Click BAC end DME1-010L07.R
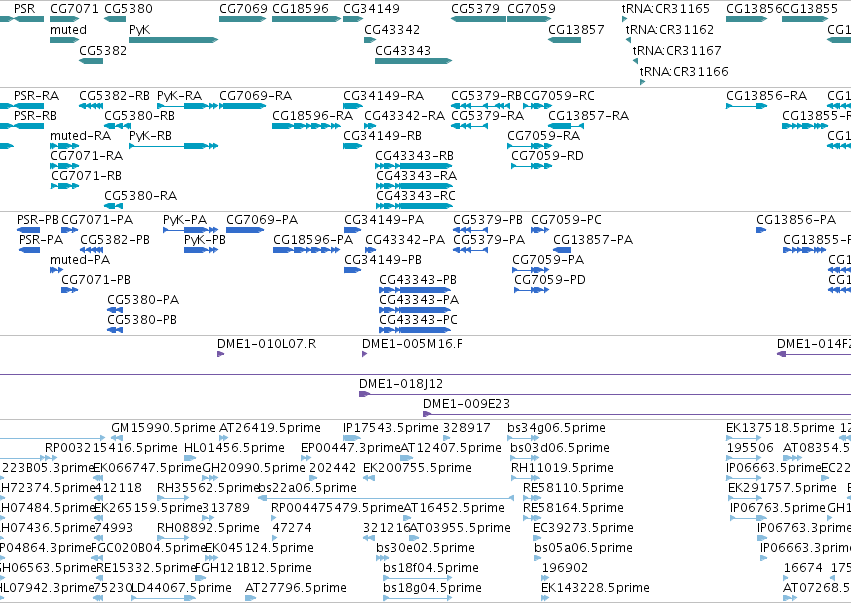851x603 pixels. coord(220,354)
